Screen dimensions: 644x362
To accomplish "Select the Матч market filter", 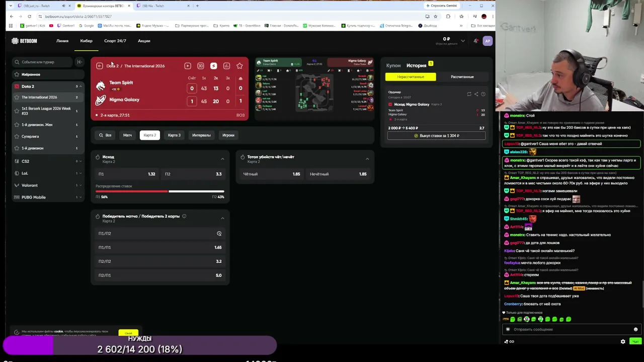I will tap(127, 135).
